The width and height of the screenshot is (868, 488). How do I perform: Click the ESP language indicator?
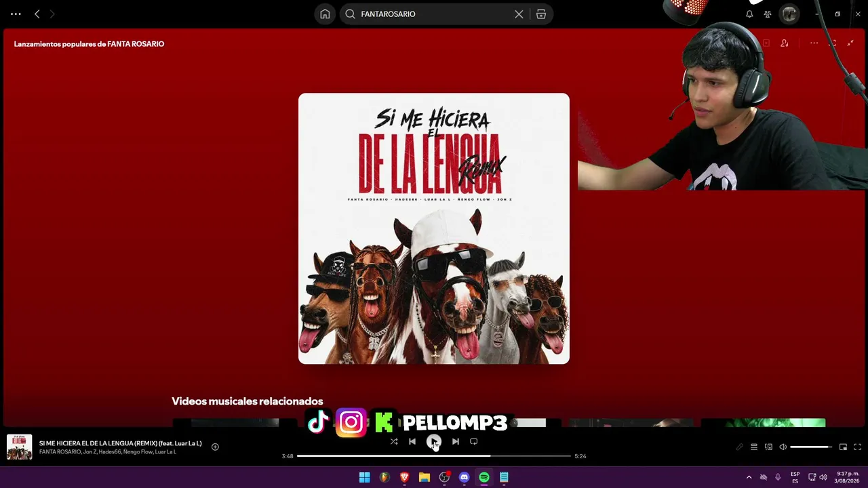(795, 477)
